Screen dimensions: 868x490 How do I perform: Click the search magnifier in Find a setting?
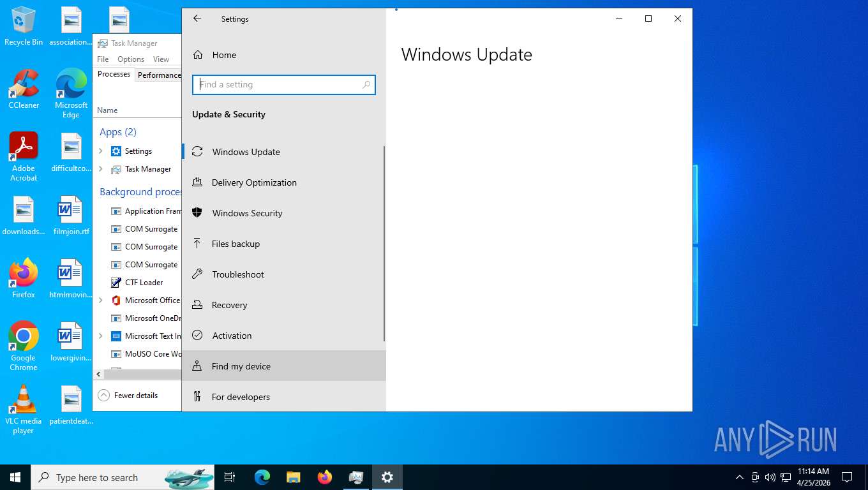coord(366,84)
